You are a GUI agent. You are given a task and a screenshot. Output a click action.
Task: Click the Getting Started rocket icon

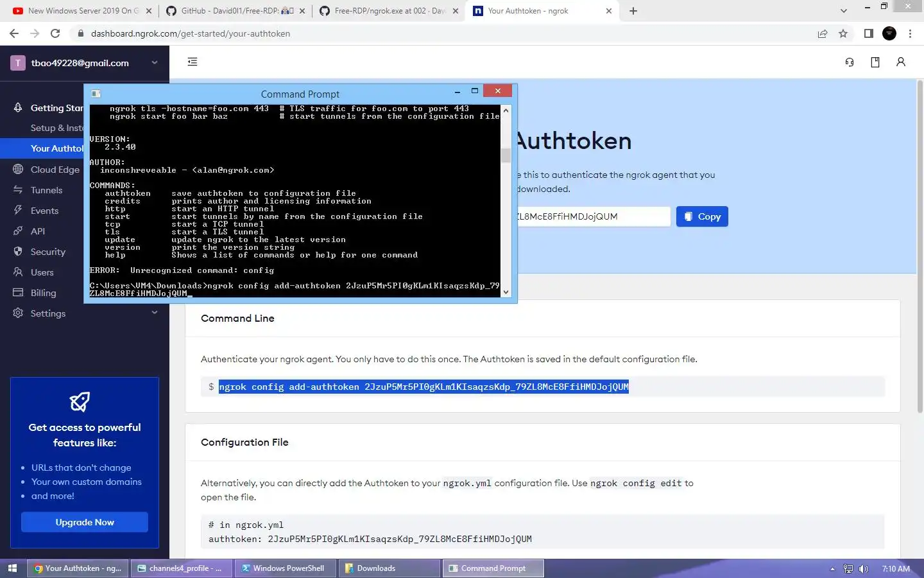pyautogui.click(x=18, y=108)
